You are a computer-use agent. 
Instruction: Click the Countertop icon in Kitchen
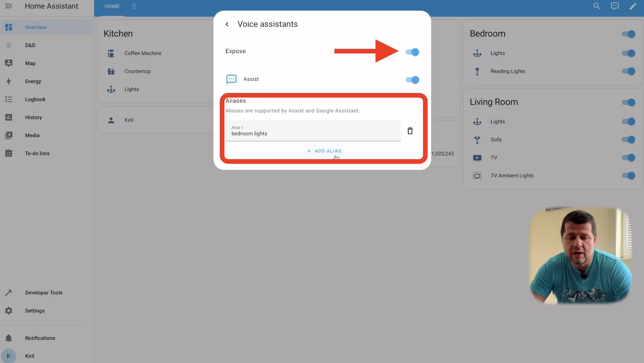tap(111, 71)
